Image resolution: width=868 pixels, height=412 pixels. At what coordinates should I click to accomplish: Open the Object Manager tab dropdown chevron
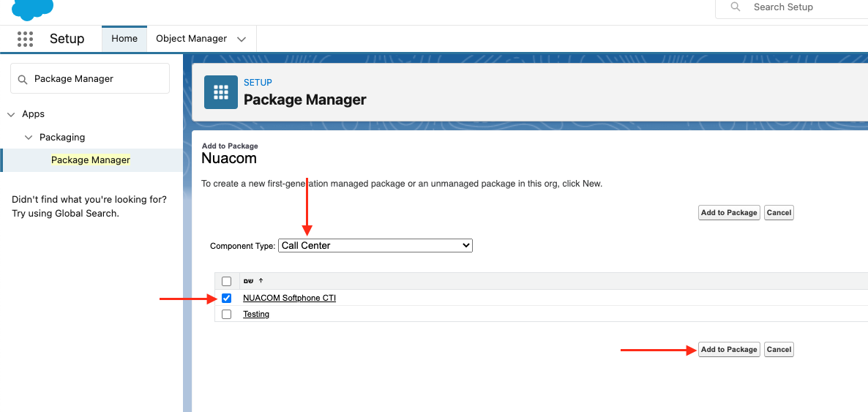242,40
